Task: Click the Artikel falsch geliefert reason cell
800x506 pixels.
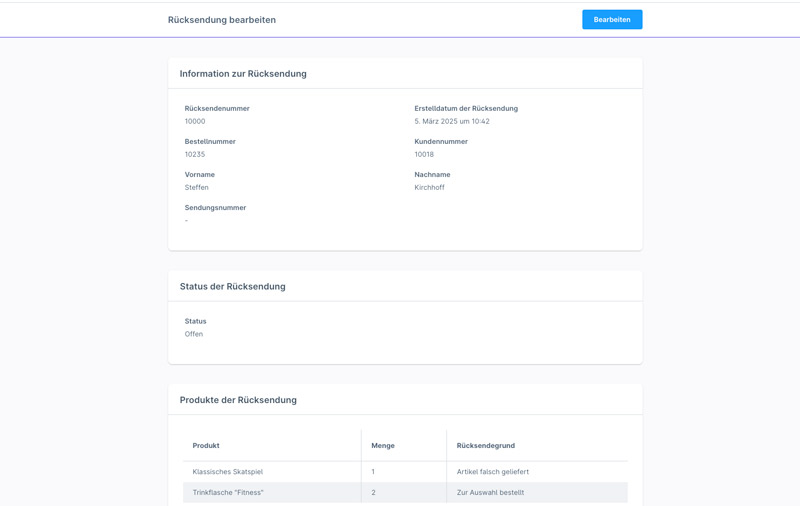Action: pos(493,472)
